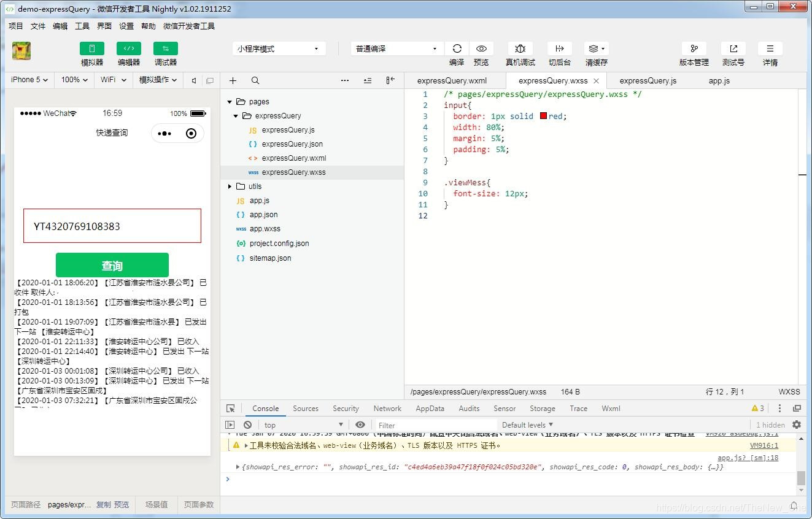Open the 项目 menu
Image resolution: width=812 pixels, height=519 pixels.
15,26
